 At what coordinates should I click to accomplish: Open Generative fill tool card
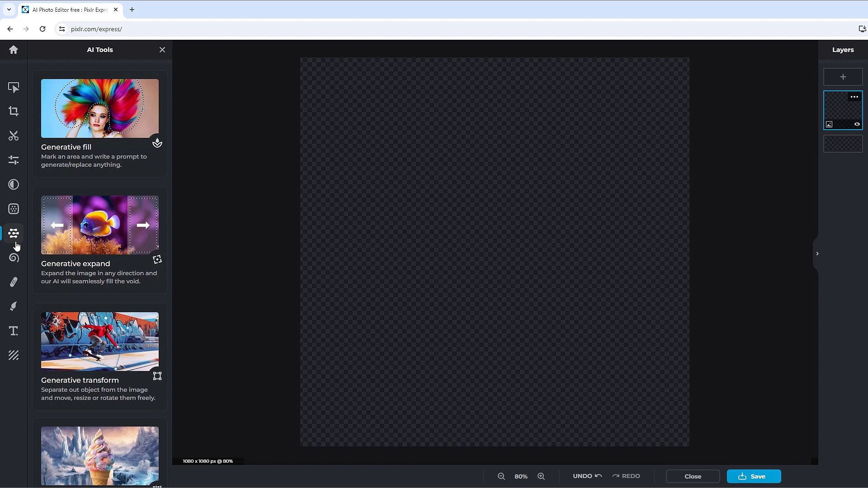[x=100, y=124]
